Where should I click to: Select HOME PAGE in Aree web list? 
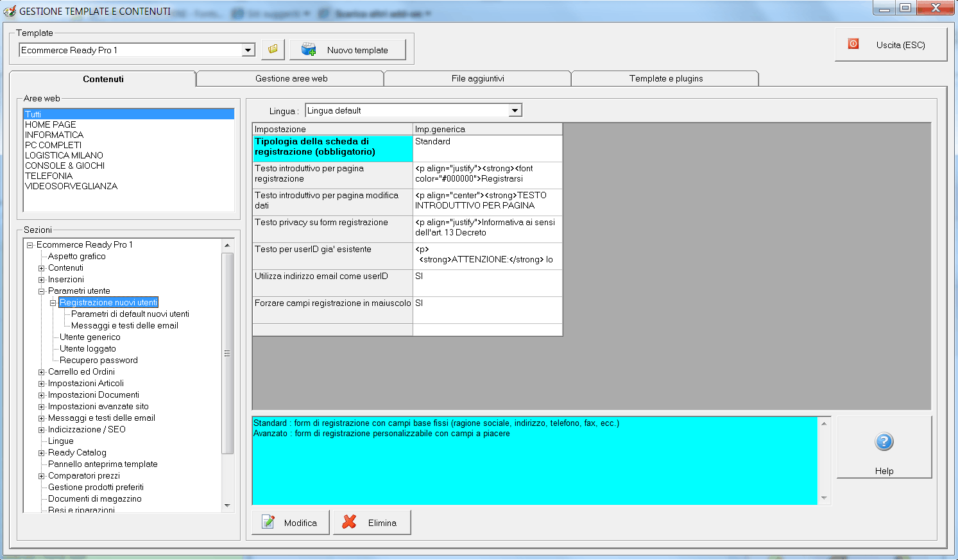(x=128, y=124)
